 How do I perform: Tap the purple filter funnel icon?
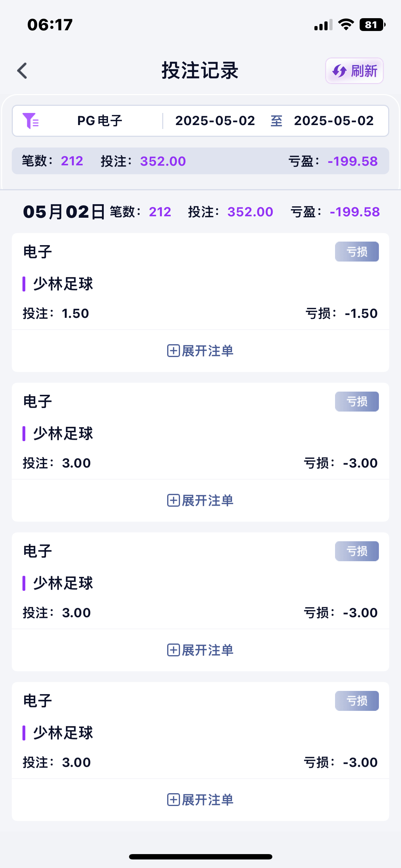(x=30, y=120)
